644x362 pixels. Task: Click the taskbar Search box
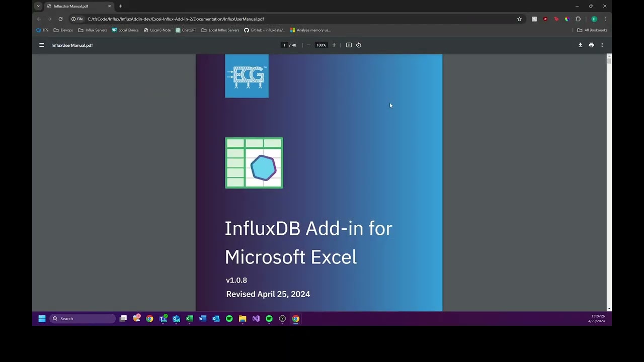[83, 319]
